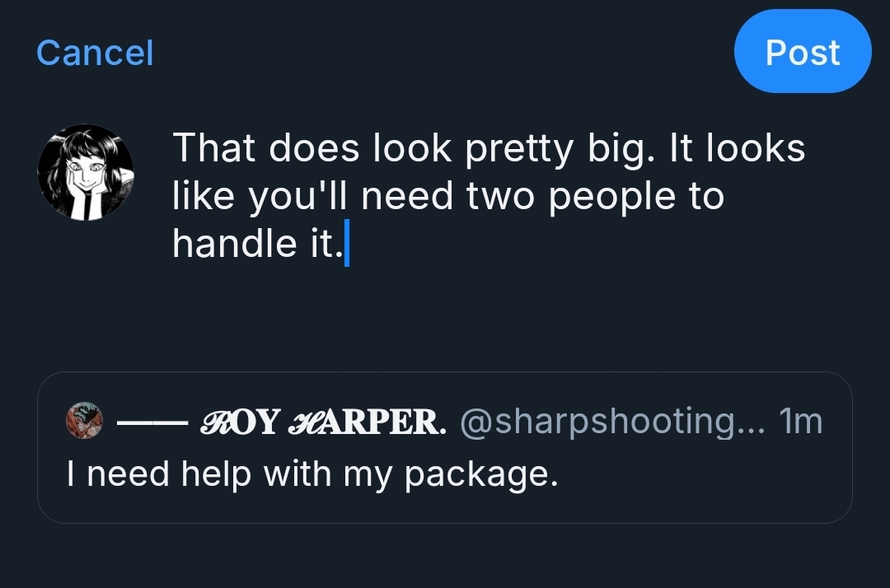Select the ROY HARPER display name

tap(323, 422)
